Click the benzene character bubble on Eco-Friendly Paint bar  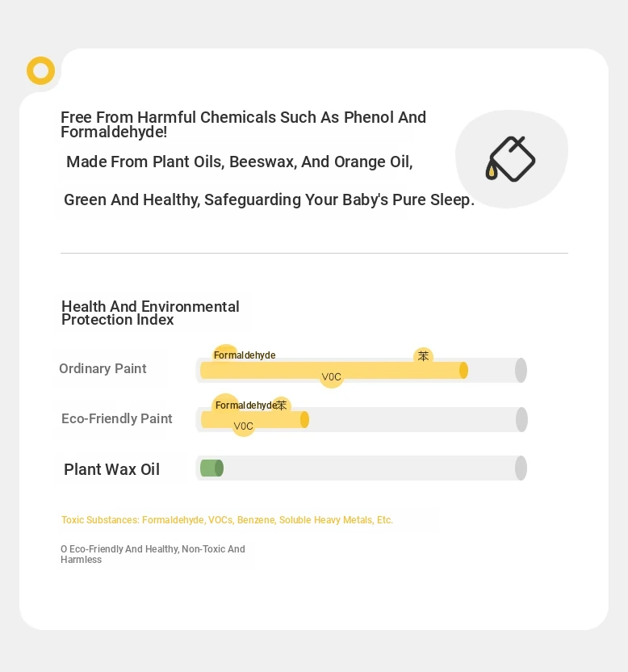click(x=282, y=405)
